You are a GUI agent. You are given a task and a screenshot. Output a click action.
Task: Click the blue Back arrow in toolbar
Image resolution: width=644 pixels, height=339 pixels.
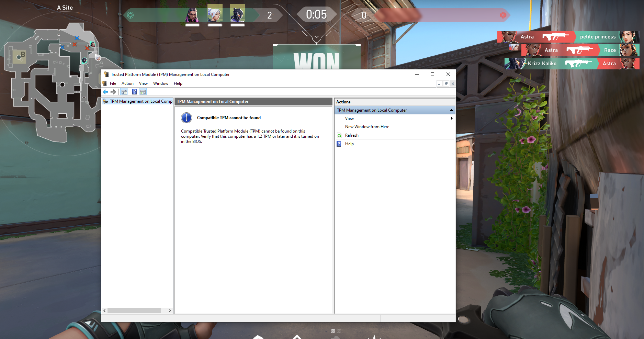105,92
